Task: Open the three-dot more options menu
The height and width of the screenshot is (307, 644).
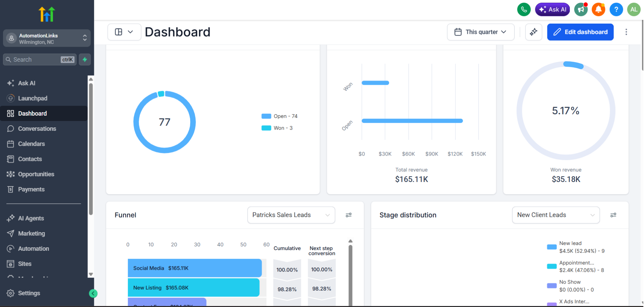Action: pyautogui.click(x=626, y=32)
